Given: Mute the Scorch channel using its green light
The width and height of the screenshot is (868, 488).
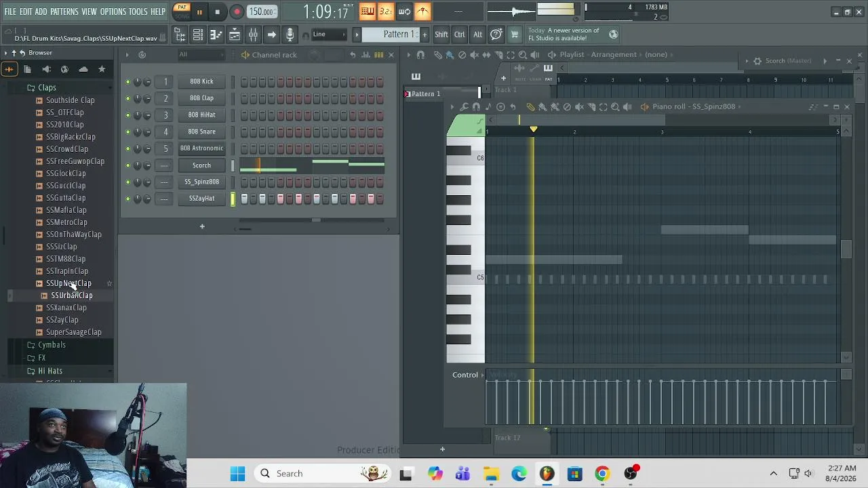Looking at the screenshot, I should click(127, 165).
